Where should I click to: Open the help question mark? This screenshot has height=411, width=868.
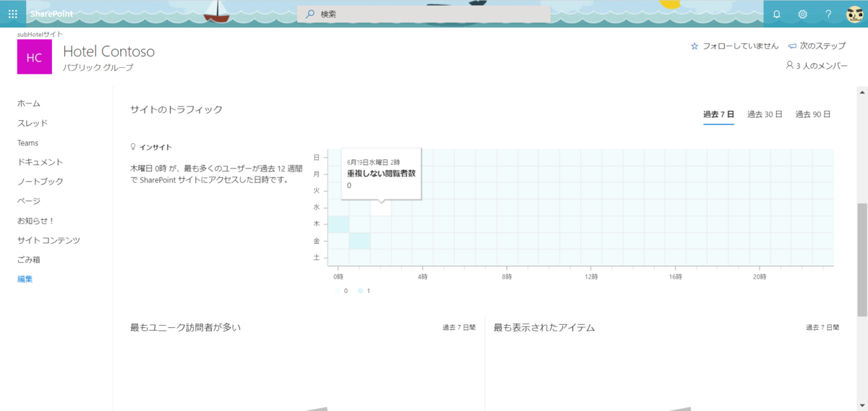[x=828, y=14]
